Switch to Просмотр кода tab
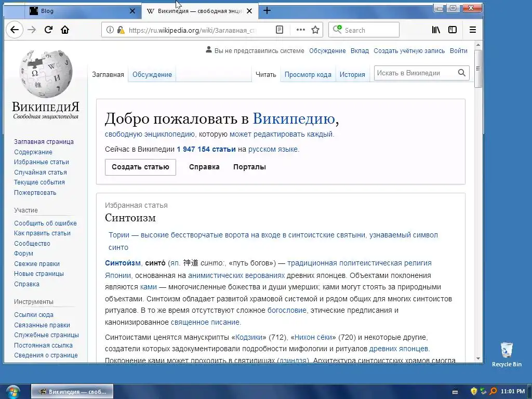532x399 pixels. click(308, 75)
